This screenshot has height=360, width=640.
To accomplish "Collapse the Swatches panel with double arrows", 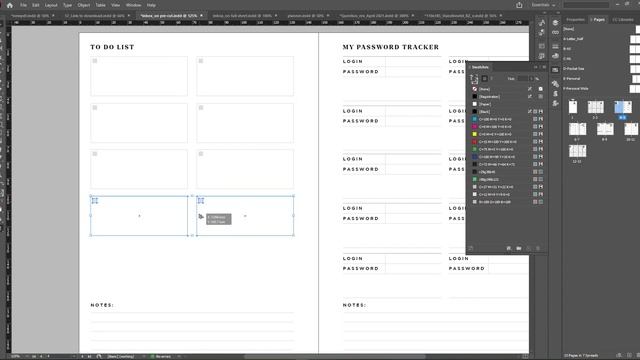I will [x=536, y=67].
